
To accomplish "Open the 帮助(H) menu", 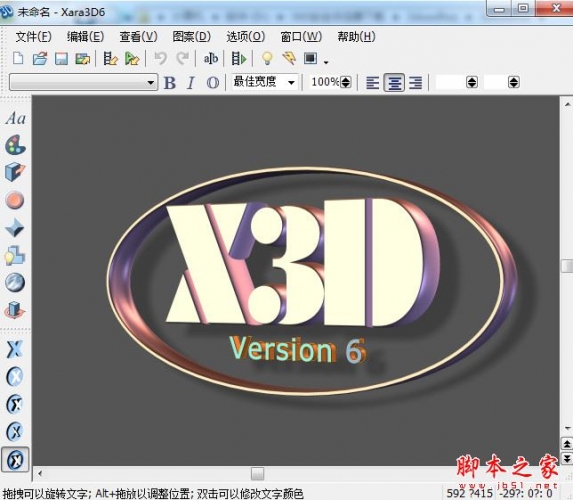I will click(356, 37).
